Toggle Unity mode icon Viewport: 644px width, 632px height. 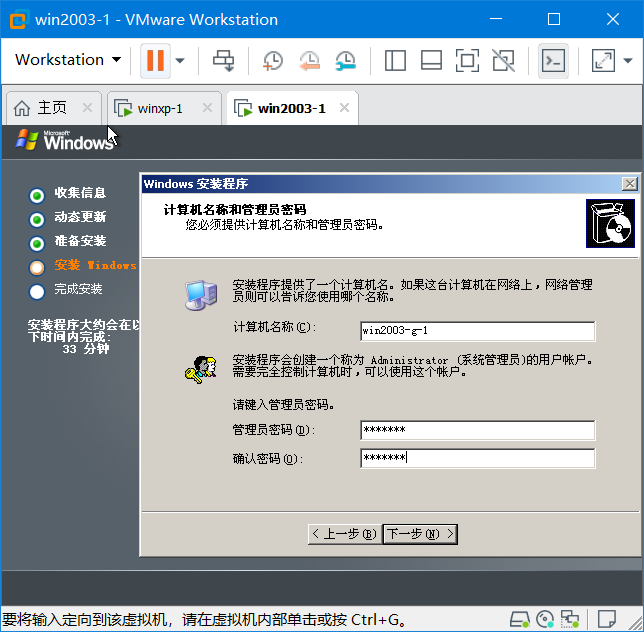tap(504, 61)
